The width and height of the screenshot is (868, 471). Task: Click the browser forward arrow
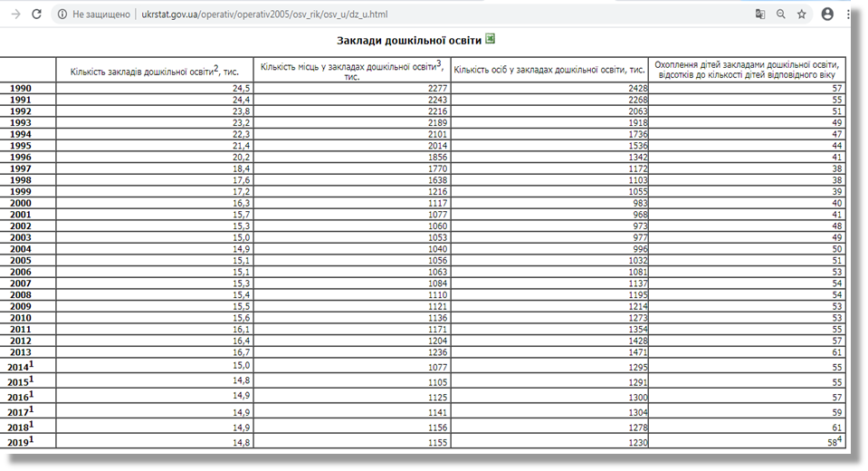14,14
